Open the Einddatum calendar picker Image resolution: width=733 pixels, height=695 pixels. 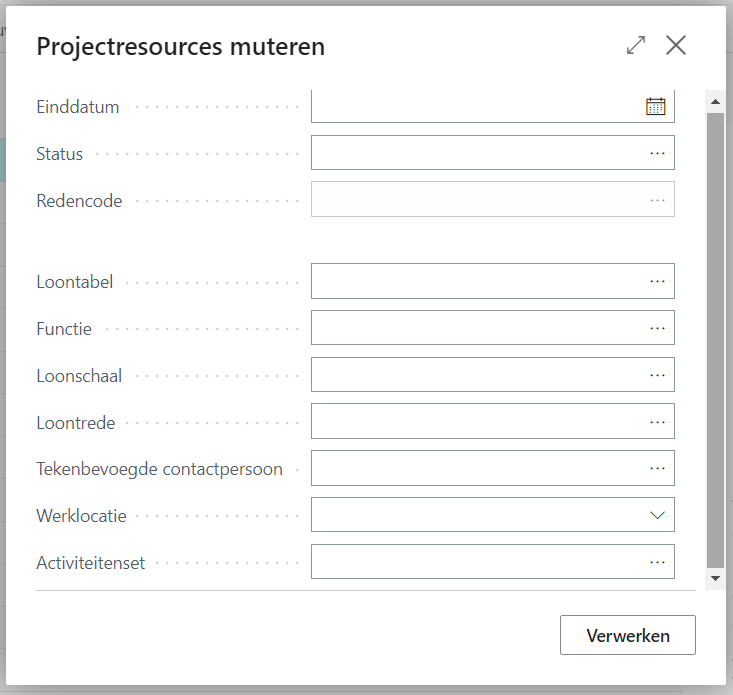click(655, 106)
